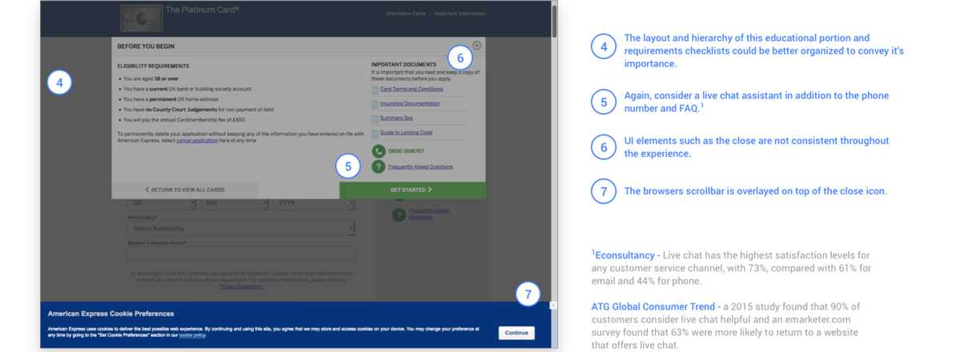980x352 pixels.
Task: Close the Before You Begin dialog
Action: (x=477, y=46)
